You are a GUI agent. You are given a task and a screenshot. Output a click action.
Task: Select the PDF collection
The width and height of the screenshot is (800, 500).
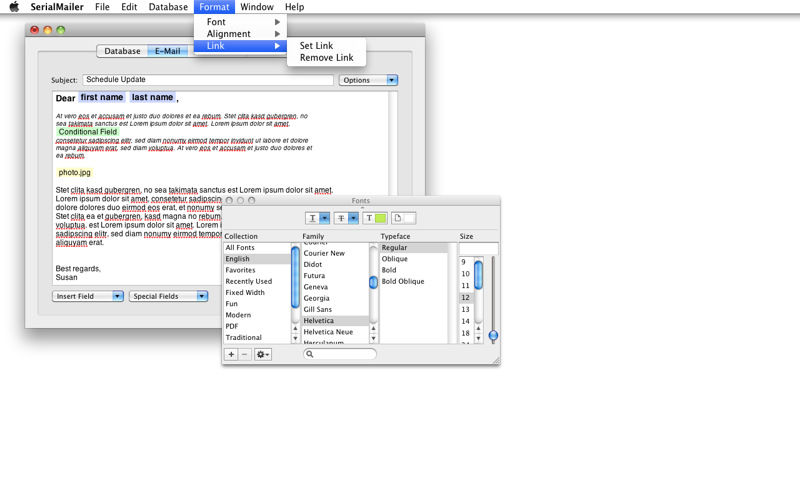point(257,326)
